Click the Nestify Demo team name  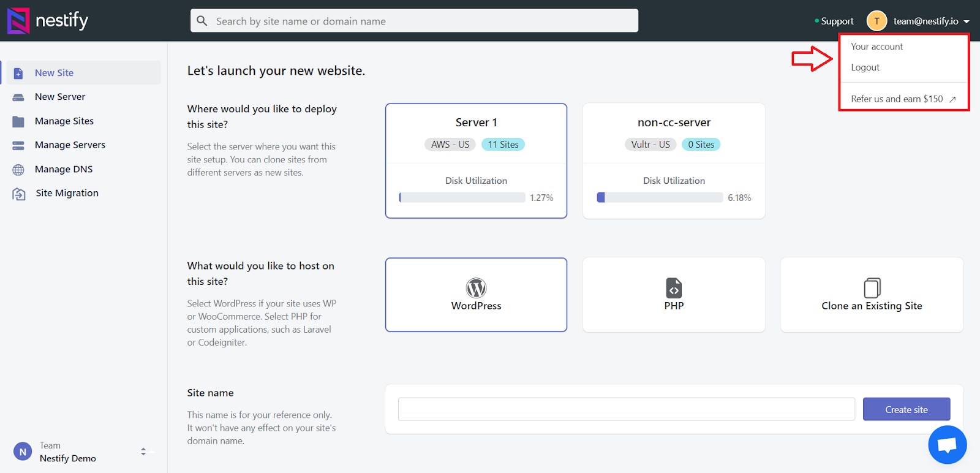[68, 458]
